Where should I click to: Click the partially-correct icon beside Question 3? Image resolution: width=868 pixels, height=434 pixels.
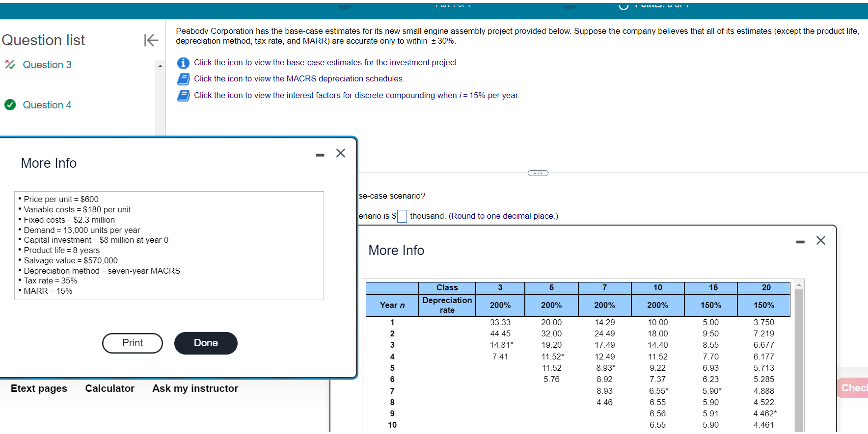(x=10, y=65)
